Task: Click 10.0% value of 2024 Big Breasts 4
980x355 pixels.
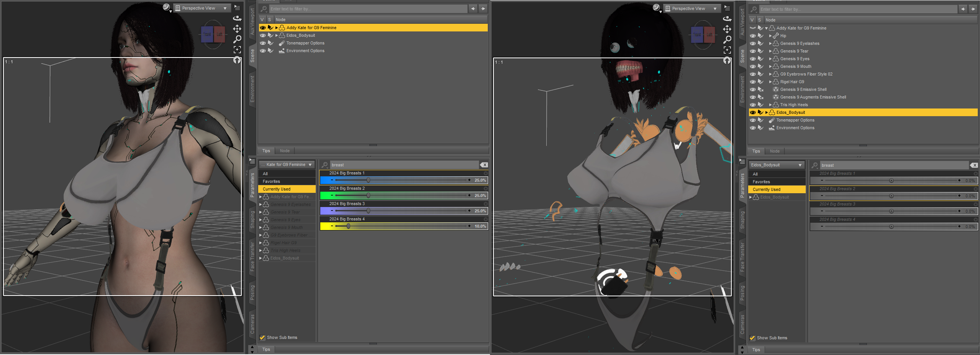Action: point(480,226)
